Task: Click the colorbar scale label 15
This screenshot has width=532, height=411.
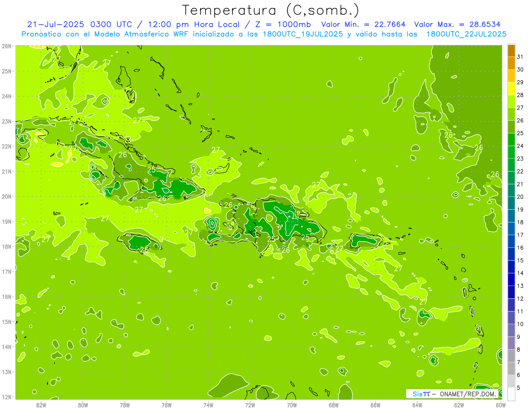Action: coord(520,260)
